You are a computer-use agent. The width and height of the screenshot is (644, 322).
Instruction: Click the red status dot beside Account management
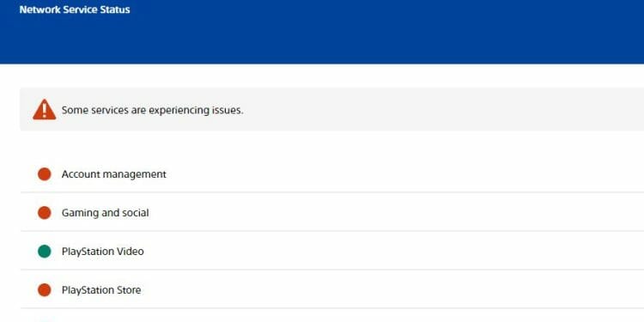pyautogui.click(x=45, y=174)
